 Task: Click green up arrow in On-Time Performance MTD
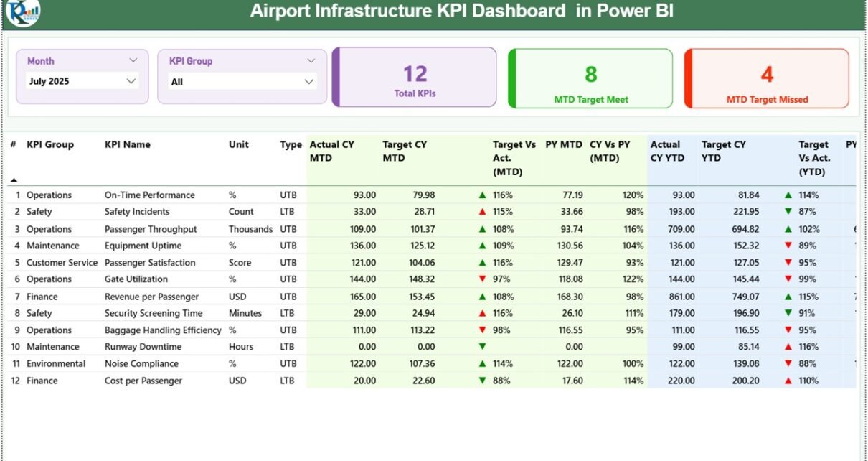click(x=482, y=195)
